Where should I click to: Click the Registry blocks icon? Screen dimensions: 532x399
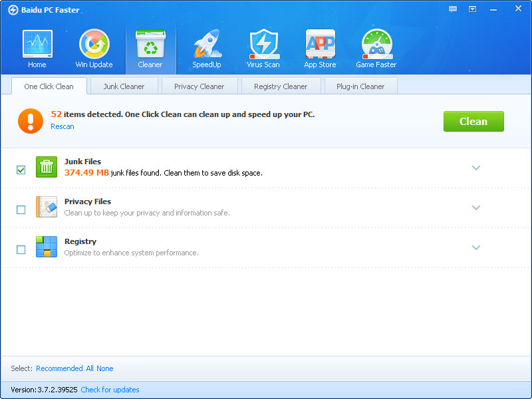pos(47,247)
